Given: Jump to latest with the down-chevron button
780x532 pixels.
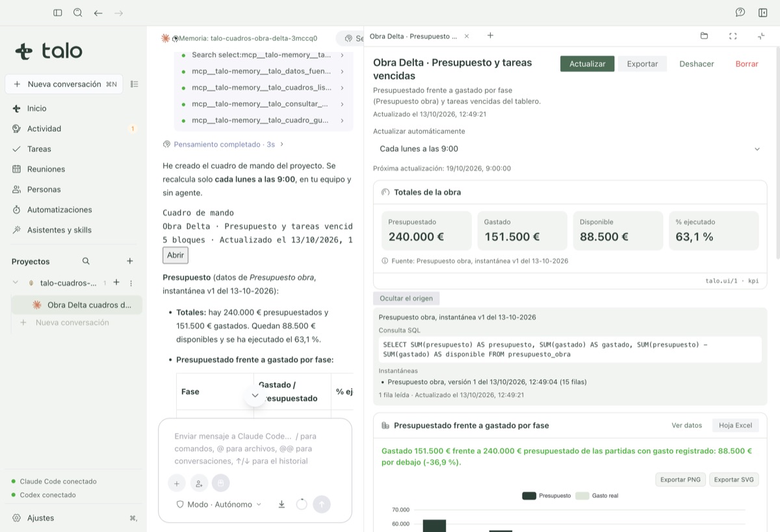Looking at the screenshot, I should (255, 395).
